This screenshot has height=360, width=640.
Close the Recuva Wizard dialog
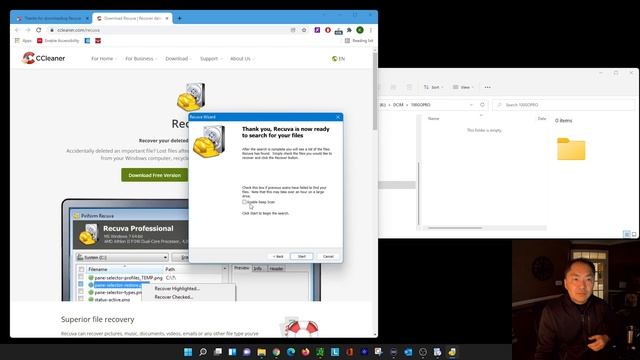tap(338, 117)
